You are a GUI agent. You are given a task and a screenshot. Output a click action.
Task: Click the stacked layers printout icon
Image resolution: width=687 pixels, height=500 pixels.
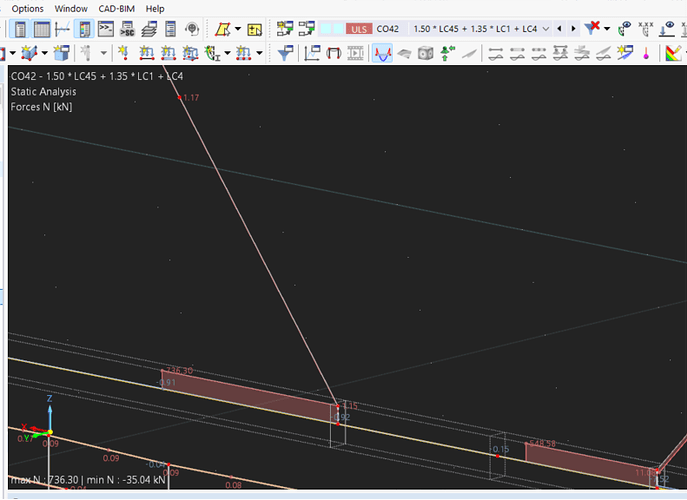[x=149, y=29]
